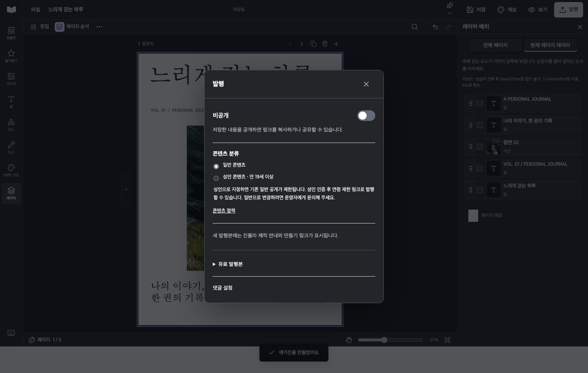Open the 도구 pen tools panel
588x373 pixels.
point(11,147)
